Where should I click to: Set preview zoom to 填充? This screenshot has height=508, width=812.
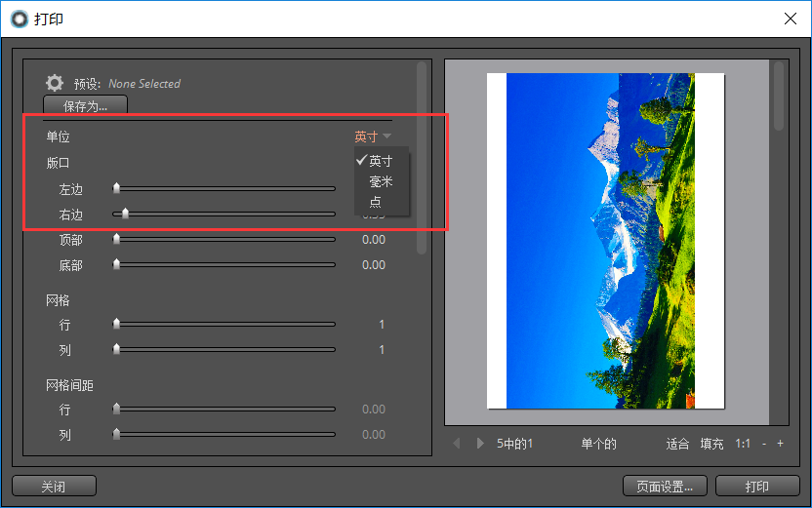tap(711, 444)
